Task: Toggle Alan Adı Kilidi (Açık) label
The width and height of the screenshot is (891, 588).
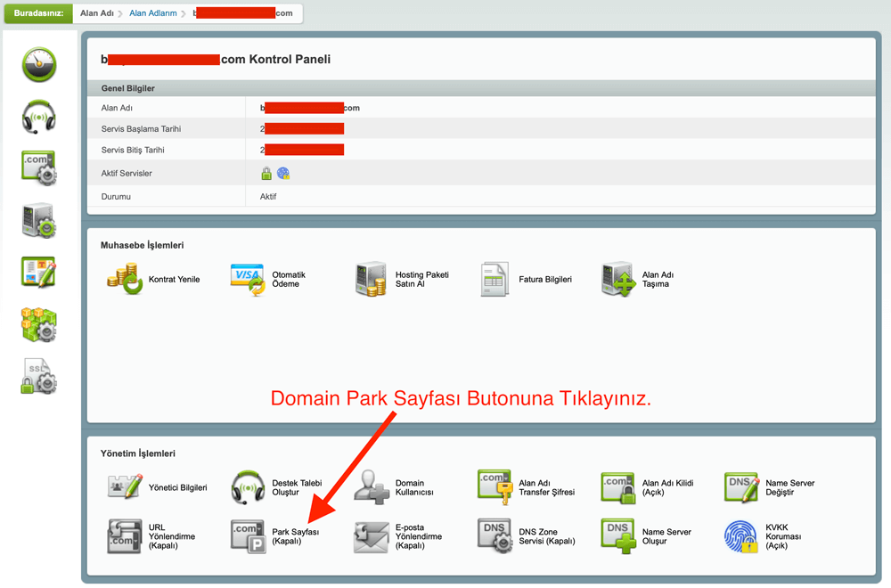Action: 667,487
